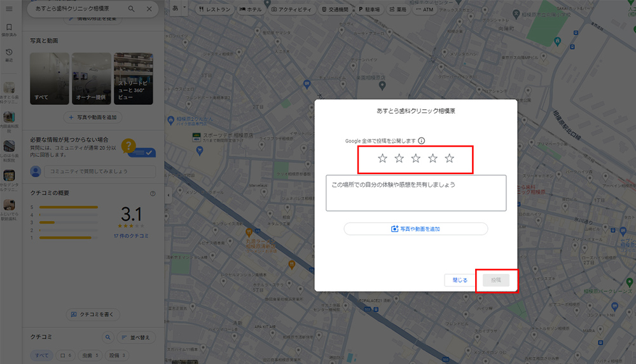The width and height of the screenshot is (636, 364).
Task: Clear the search box with X
Action: (x=149, y=9)
